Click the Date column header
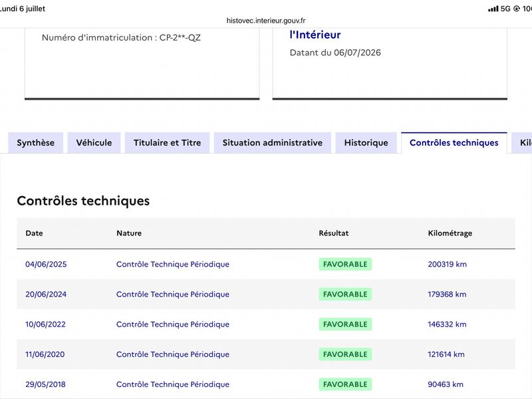This screenshot has width=532, height=399. (x=35, y=233)
